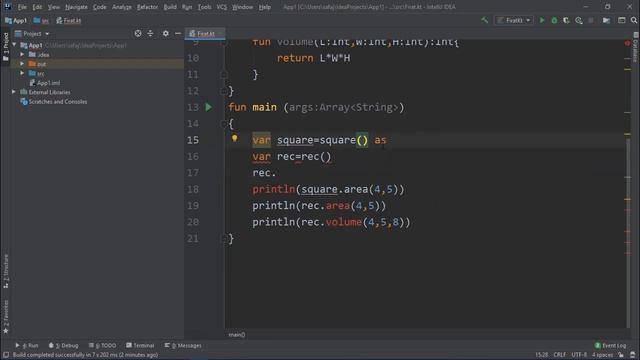The width and height of the screenshot is (640, 360).
Task: Open the Navigate menu
Action: click(76, 7)
